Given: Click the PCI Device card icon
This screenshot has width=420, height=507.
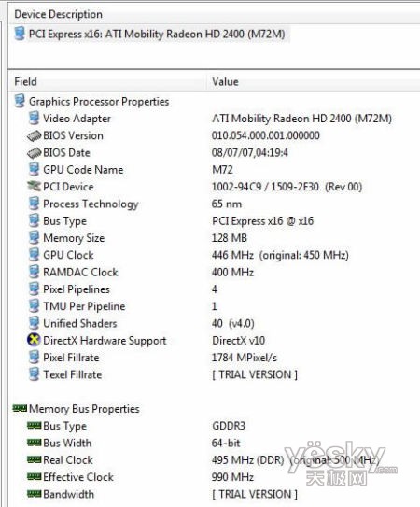Looking at the screenshot, I should tap(34, 186).
